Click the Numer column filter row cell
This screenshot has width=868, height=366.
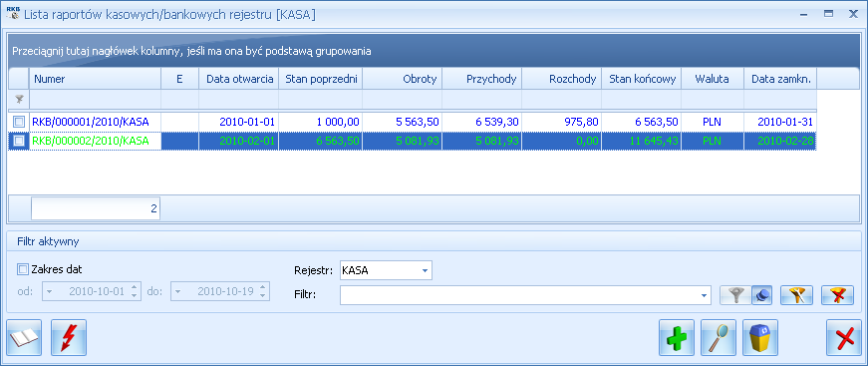96,99
